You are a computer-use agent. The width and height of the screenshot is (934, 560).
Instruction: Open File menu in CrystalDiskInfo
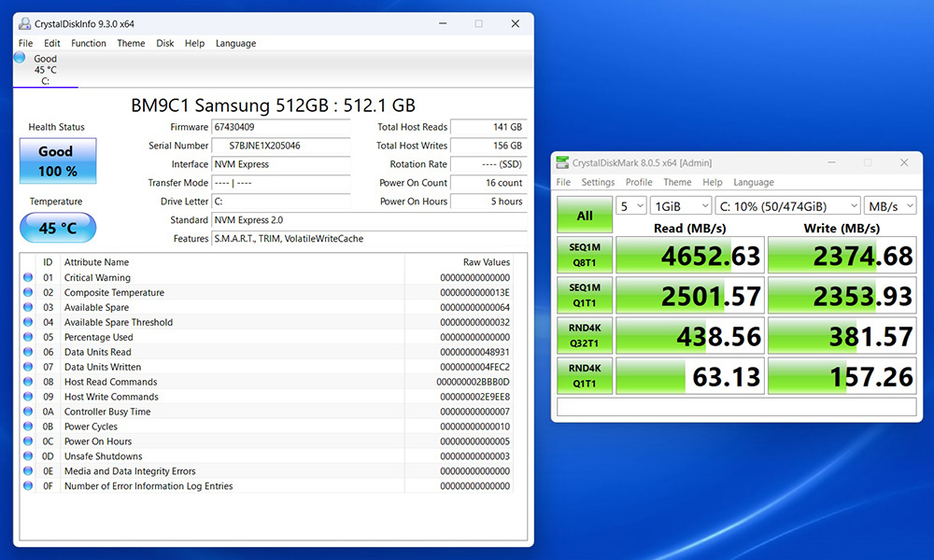(x=25, y=43)
